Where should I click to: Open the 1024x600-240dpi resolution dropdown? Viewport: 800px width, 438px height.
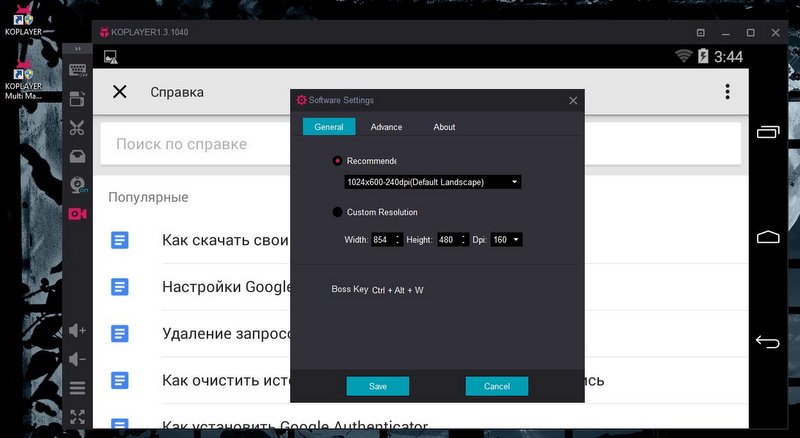point(433,182)
